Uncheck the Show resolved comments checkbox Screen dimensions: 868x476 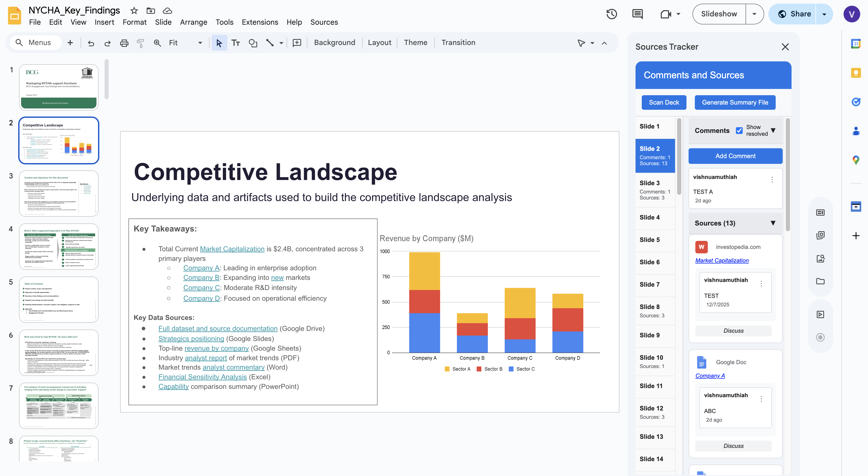point(739,131)
